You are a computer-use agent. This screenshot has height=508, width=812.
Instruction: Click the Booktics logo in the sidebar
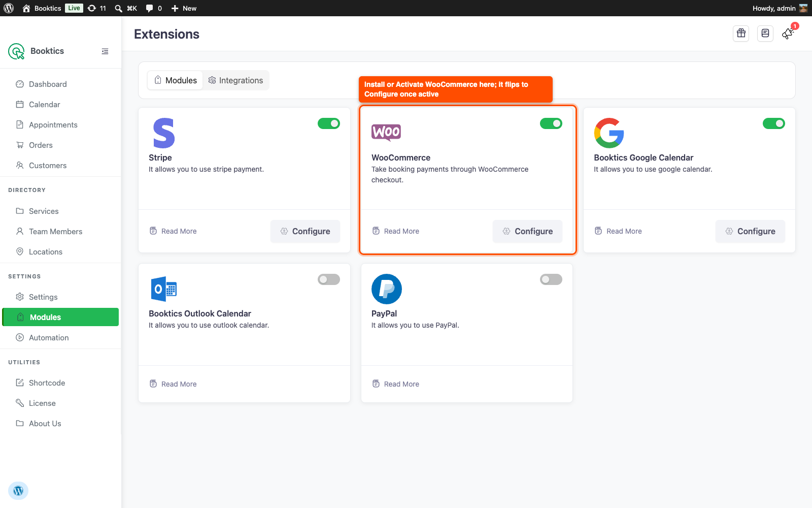(x=16, y=51)
